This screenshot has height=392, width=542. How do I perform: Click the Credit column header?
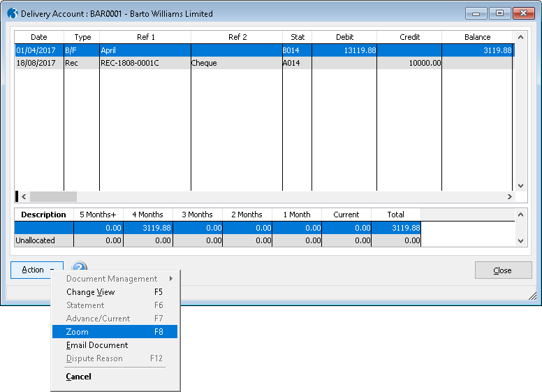409,37
